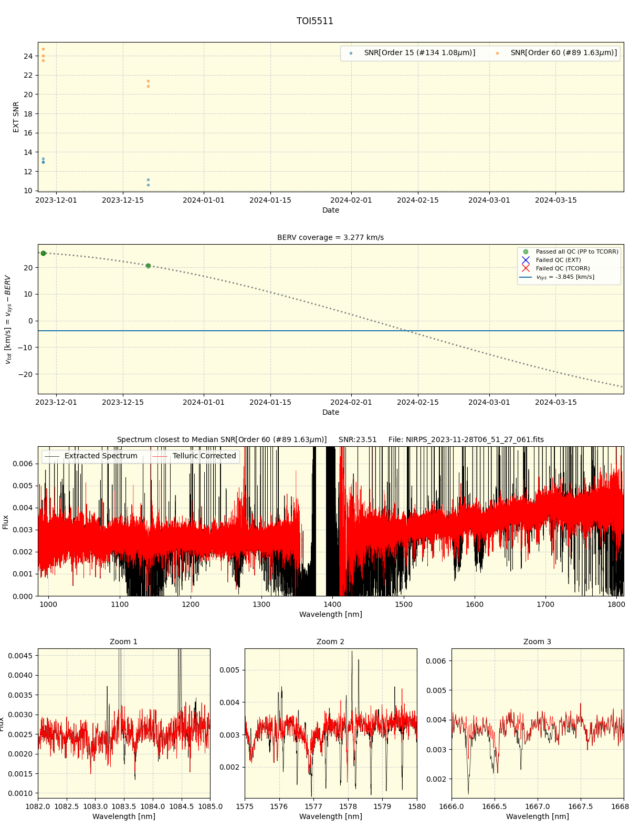Click the −20 tick on the BERV y-axis
630x840 pixels.
tap(25, 374)
